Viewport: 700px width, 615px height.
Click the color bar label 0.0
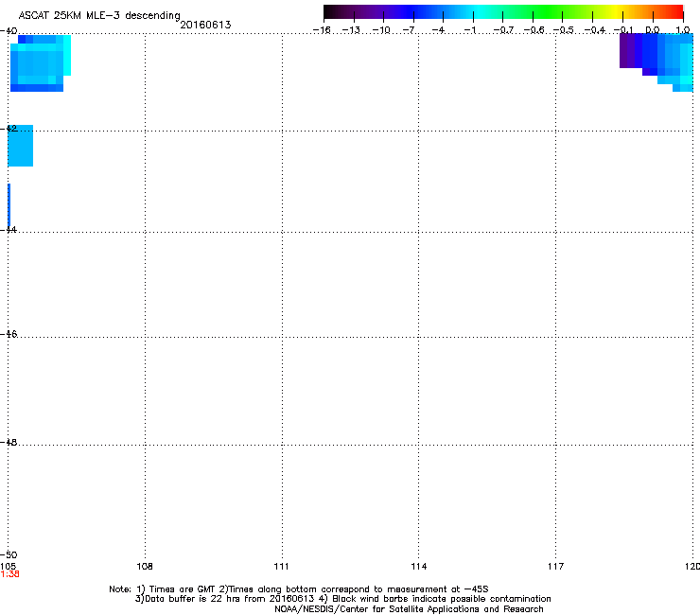[653, 30]
